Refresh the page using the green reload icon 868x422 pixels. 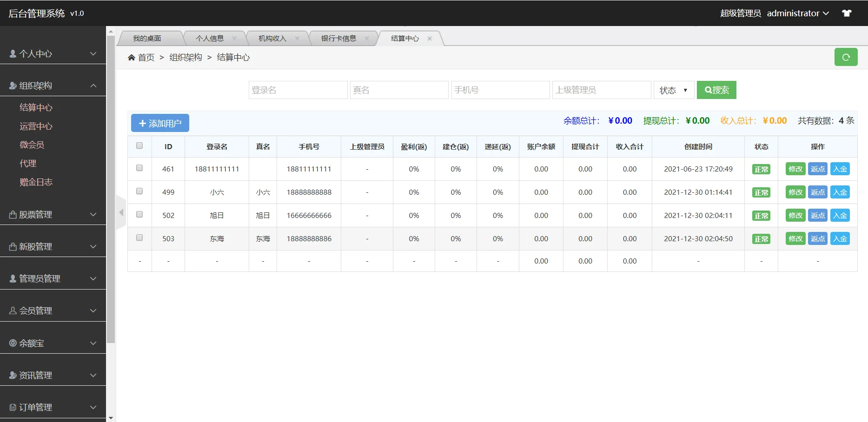(846, 57)
